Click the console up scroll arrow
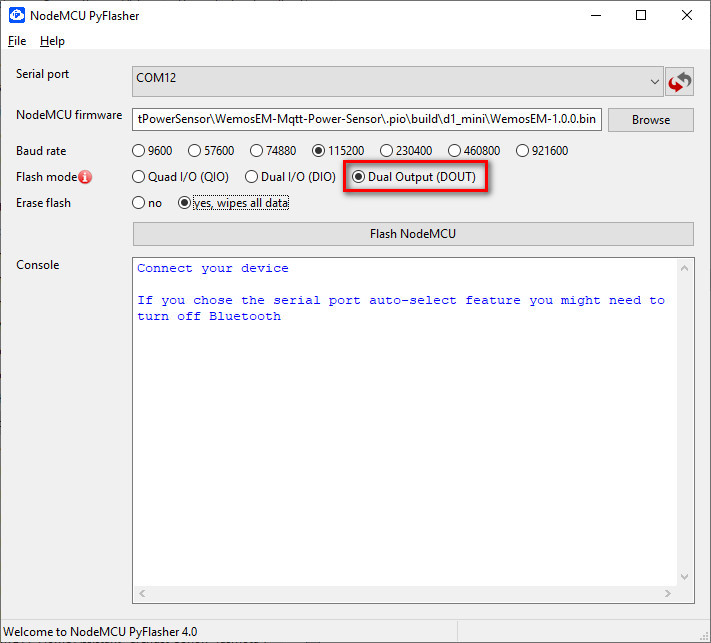Viewport: 711px width, 643px height. coord(685,268)
